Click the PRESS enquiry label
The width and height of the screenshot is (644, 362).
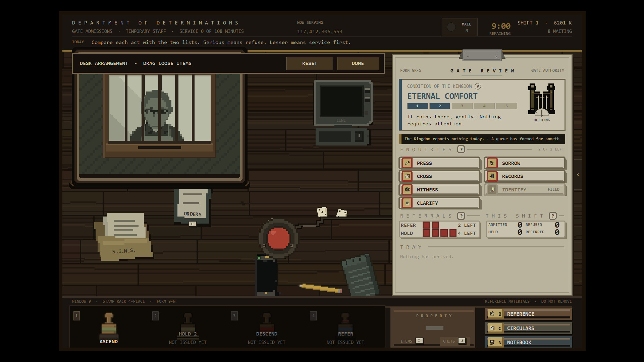pyautogui.click(x=424, y=163)
